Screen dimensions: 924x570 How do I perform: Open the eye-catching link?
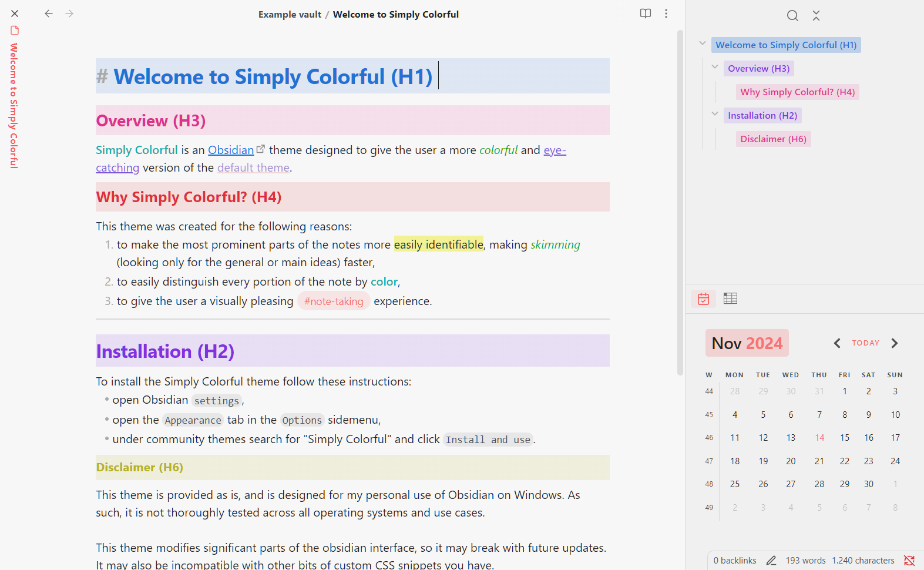[555, 150]
